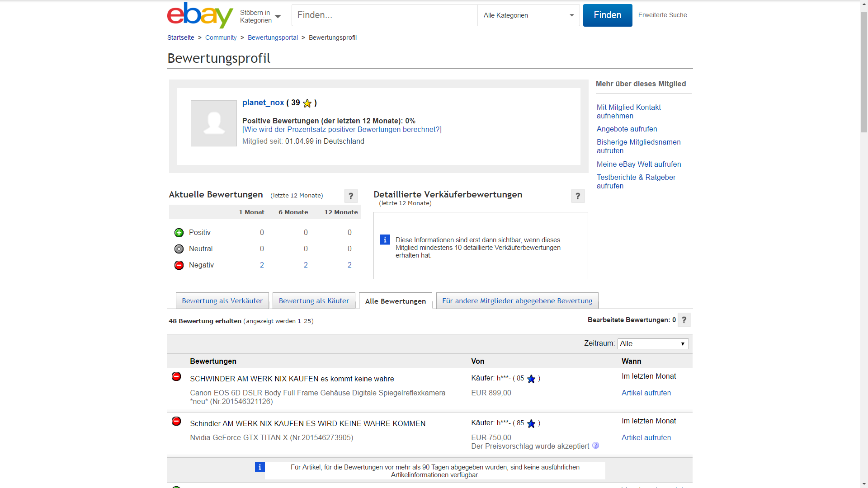Click negative icon beside Schindler feedback
The image size is (868, 488).
[x=176, y=421]
